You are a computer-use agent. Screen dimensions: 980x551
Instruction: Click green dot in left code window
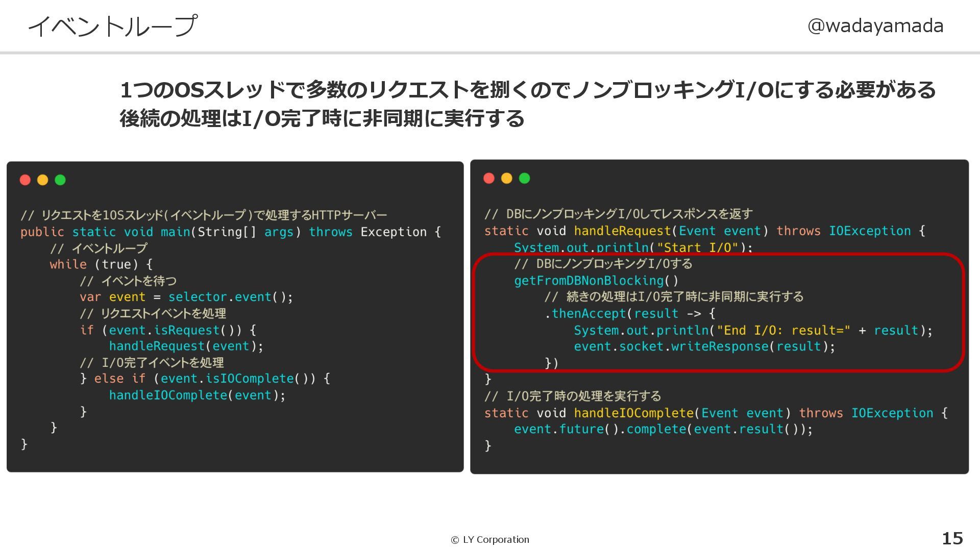pyautogui.click(x=60, y=180)
